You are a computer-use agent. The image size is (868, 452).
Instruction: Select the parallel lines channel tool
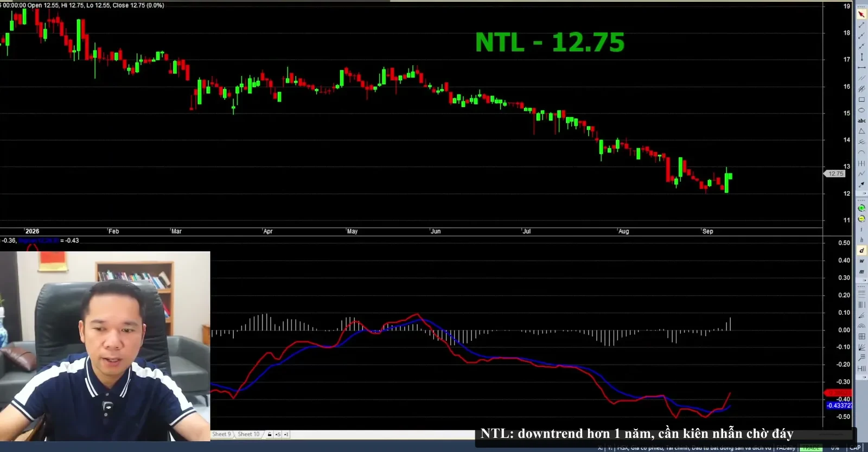pos(861,78)
